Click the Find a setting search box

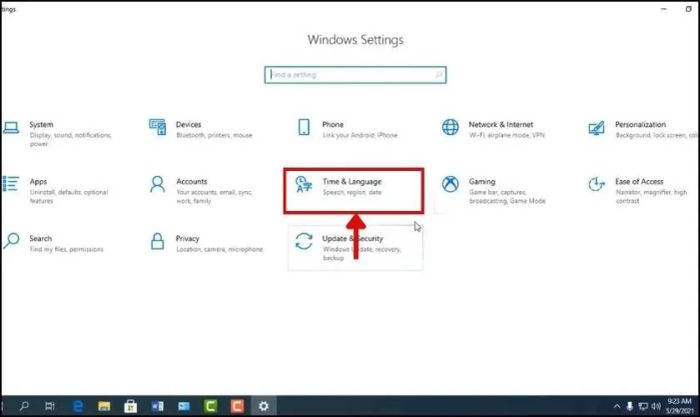355,75
